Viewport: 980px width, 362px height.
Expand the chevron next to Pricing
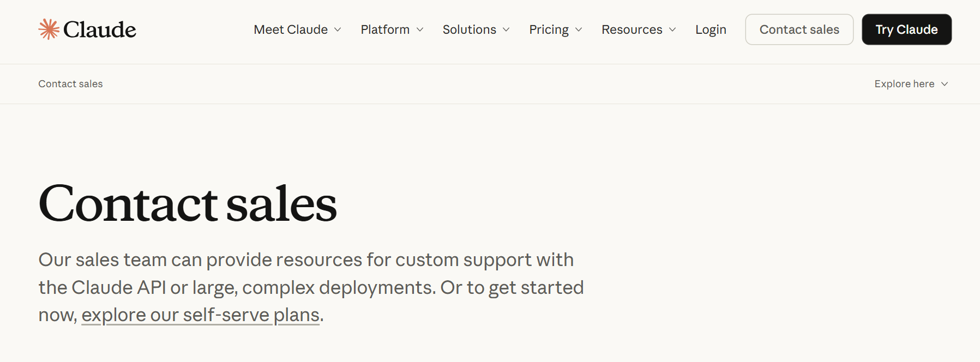click(x=579, y=29)
